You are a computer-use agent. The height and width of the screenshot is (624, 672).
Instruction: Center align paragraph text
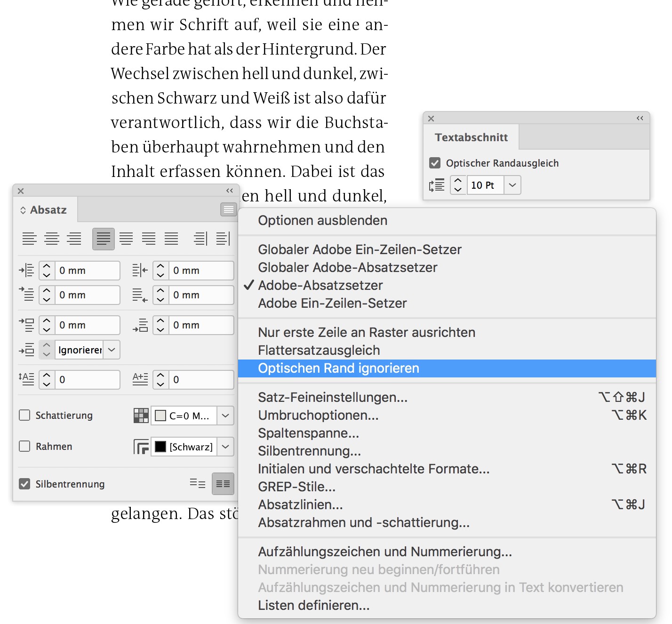pyautogui.click(x=52, y=239)
